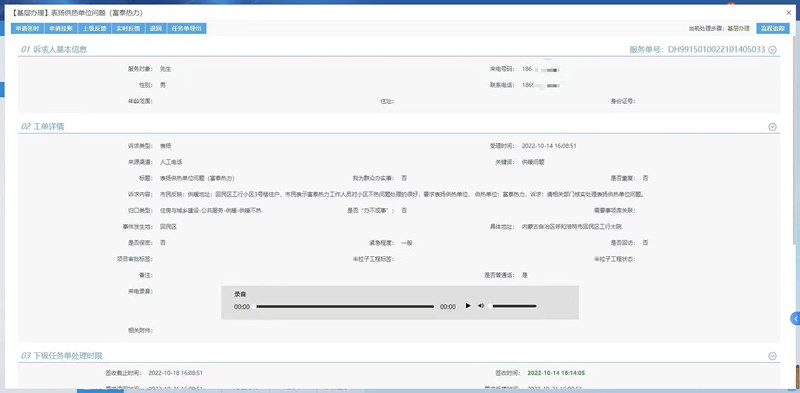Open the 上报反馈 action

(x=94, y=29)
